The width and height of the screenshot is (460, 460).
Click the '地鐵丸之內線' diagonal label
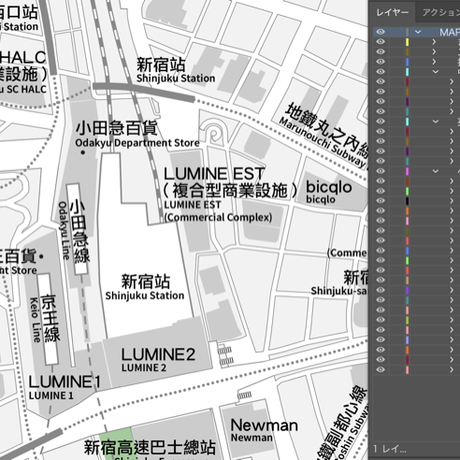(328, 131)
